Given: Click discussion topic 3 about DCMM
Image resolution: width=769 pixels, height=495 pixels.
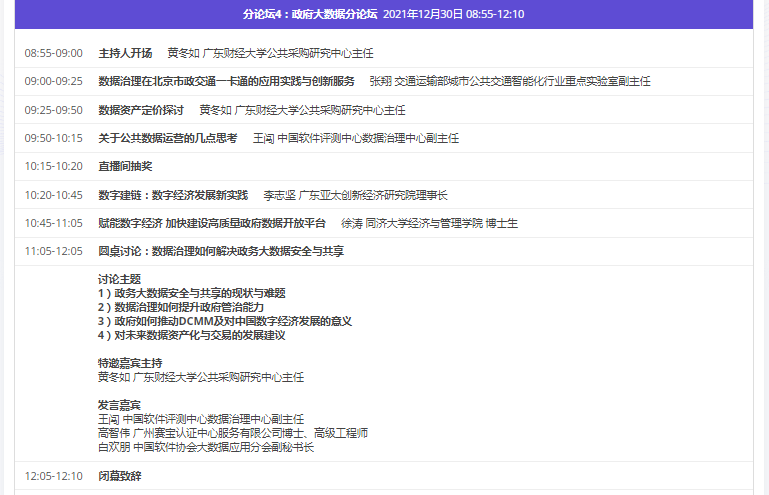Looking at the screenshot, I should coord(225,321).
